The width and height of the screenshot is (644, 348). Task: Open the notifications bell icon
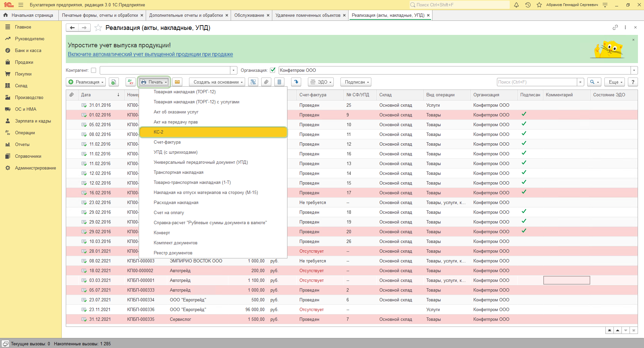[516, 5]
